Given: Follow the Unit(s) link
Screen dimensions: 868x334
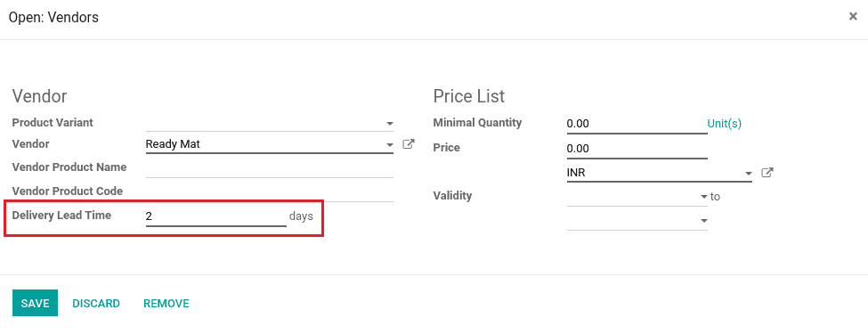Looking at the screenshot, I should click(724, 124).
